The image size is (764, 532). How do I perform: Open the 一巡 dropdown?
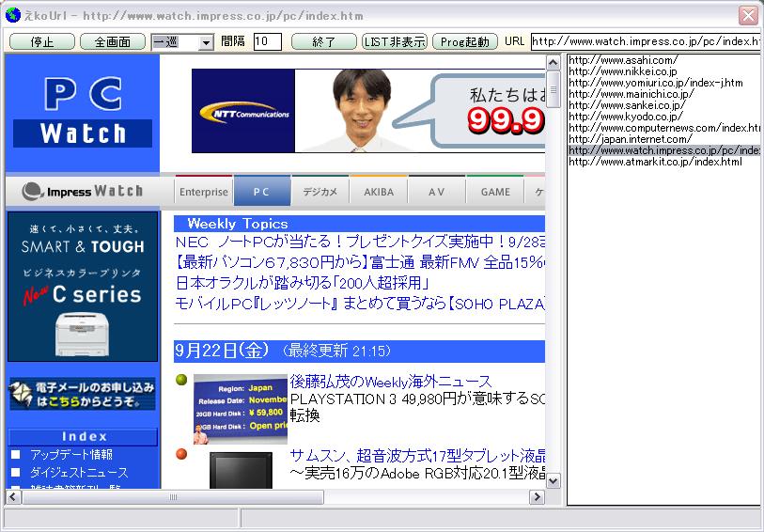pyautogui.click(x=206, y=42)
